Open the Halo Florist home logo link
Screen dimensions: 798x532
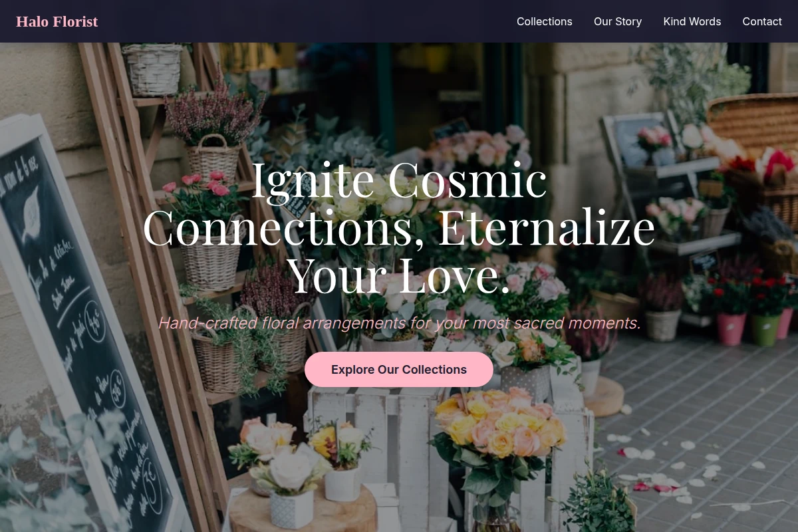tap(57, 21)
